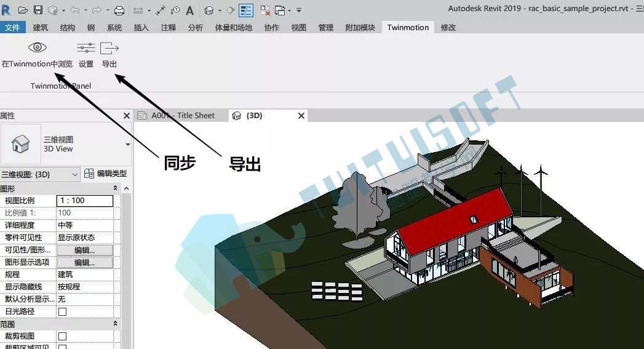Switch to the 协作 ribbon tab

pyautogui.click(x=271, y=28)
